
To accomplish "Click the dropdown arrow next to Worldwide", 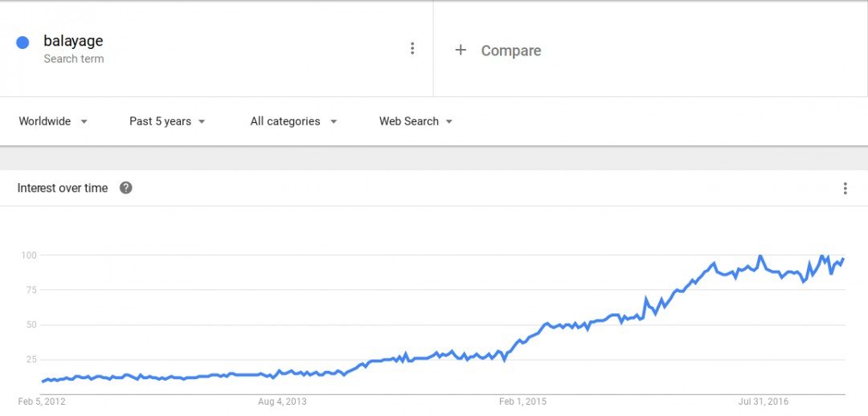I will pyautogui.click(x=84, y=122).
